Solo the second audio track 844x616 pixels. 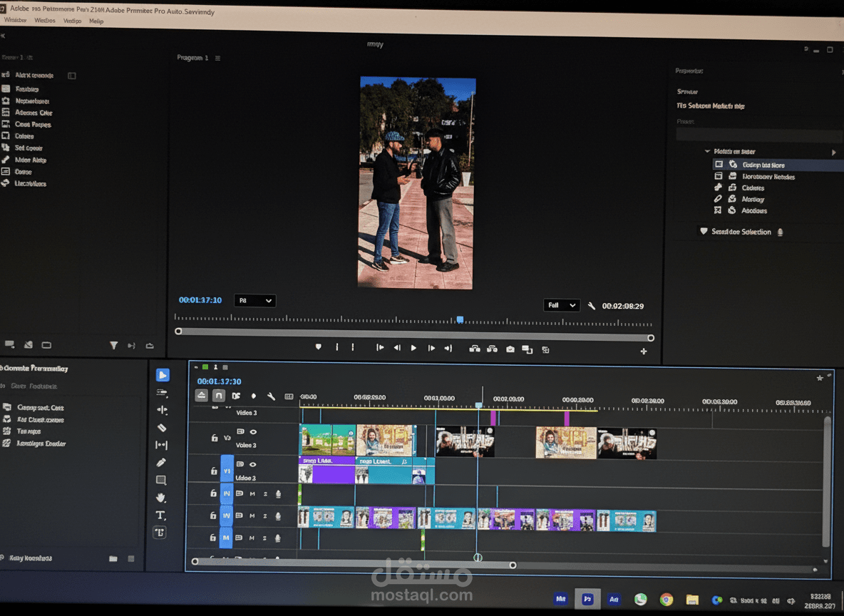click(x=265, y=516)
